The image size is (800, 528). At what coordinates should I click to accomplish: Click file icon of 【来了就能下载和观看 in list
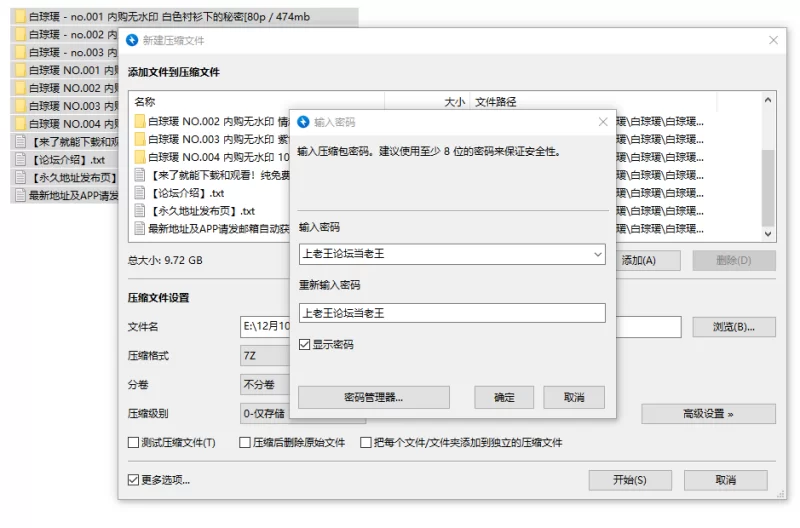tap(140, 175)
